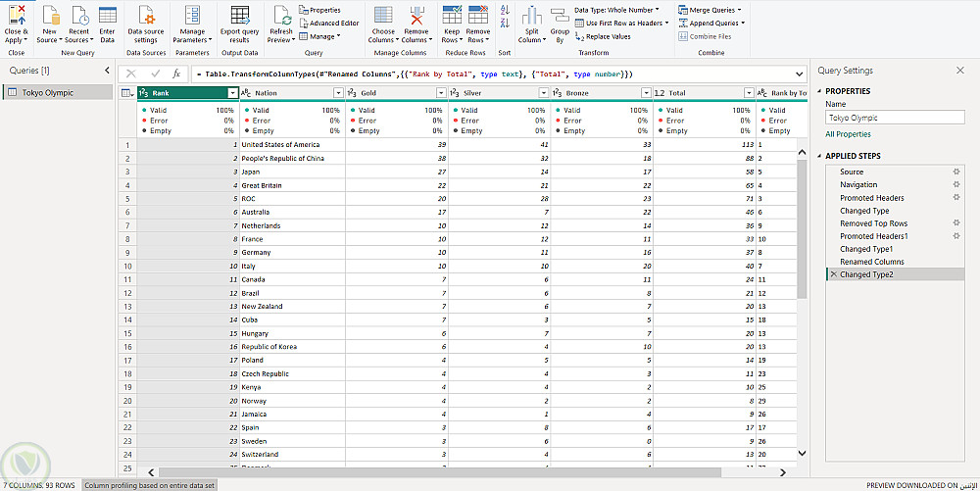
Task: Click the horizontal scrollbar of the data grid
Action: pyautogui.click(x=440, y=473)
